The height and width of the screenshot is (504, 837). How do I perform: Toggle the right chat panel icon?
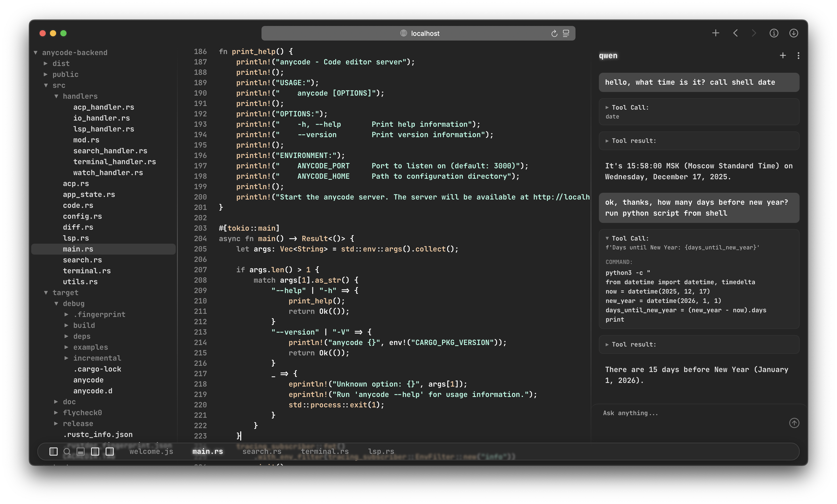click(x=110, y=452)
